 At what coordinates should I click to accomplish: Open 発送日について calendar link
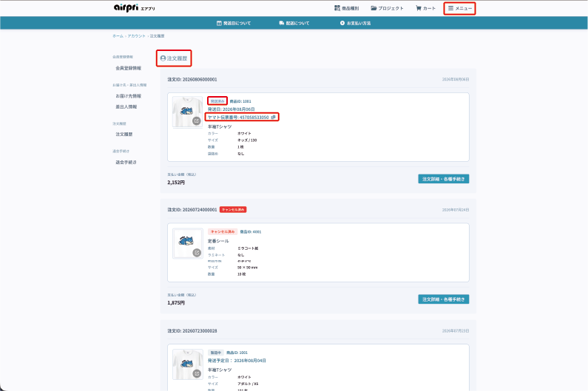(x=234, y=23)
